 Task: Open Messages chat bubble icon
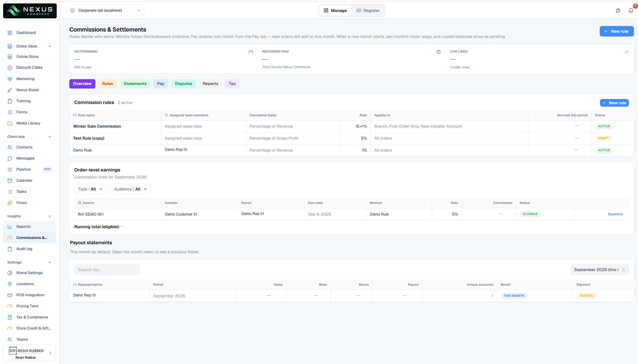(x=10, y=158)
